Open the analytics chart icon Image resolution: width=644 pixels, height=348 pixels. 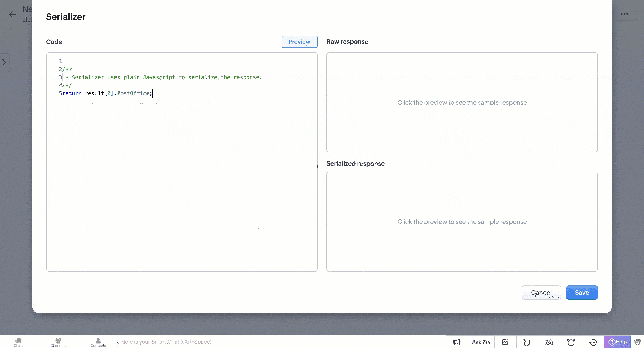pyautogui.click(x=505, y=342)
